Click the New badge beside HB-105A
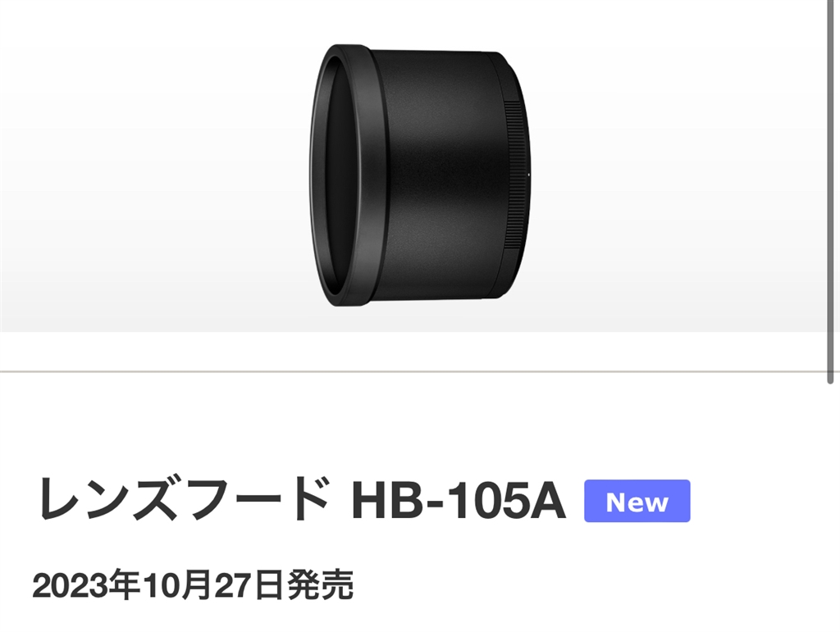 click(637, 501)
